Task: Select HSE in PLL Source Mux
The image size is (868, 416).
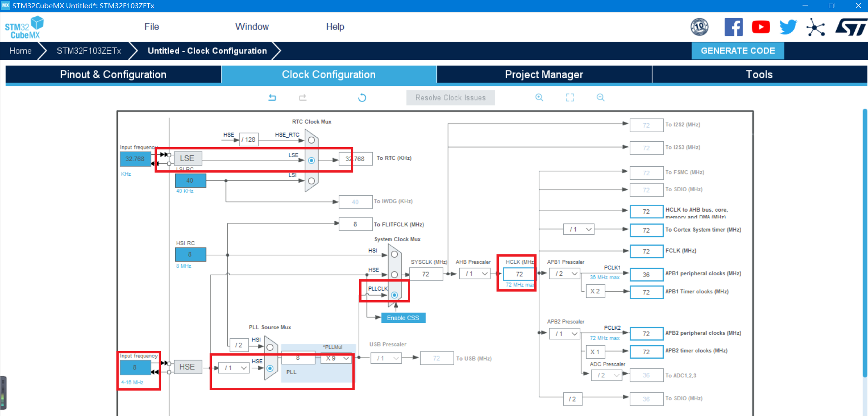Action: [270, 368]
